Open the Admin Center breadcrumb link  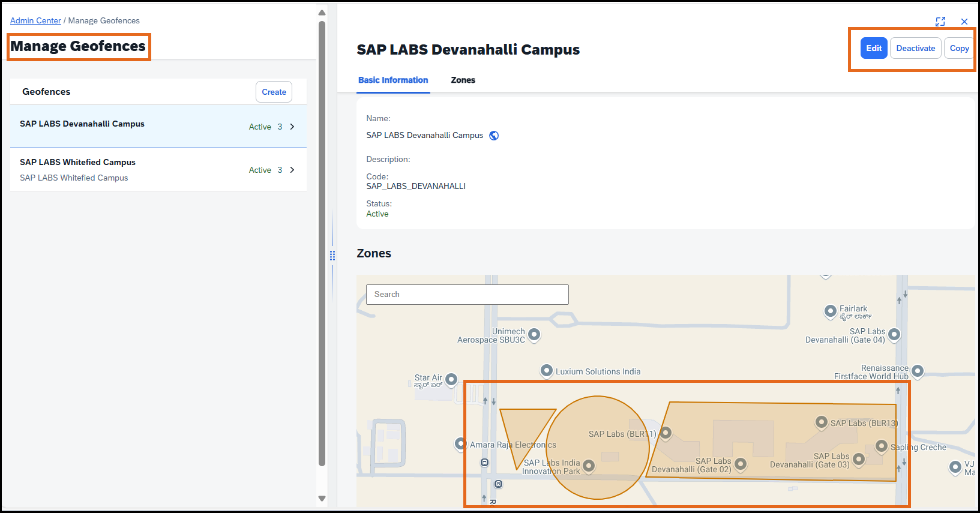[x=35, y=20]
